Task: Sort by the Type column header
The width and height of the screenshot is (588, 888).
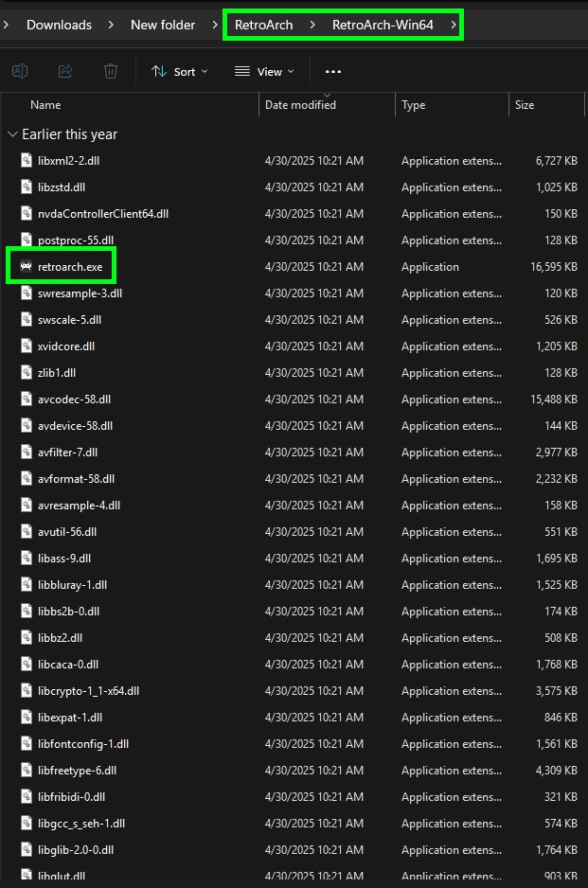Action: [413, 105]
